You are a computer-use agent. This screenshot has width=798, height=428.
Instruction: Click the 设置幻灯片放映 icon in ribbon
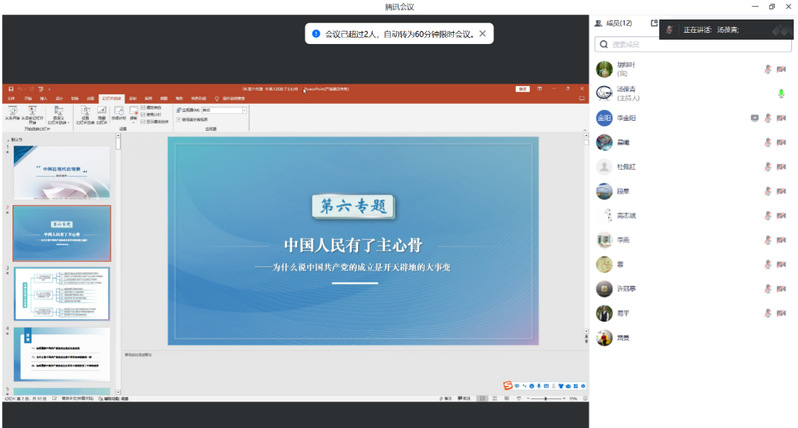coord(87,113)
